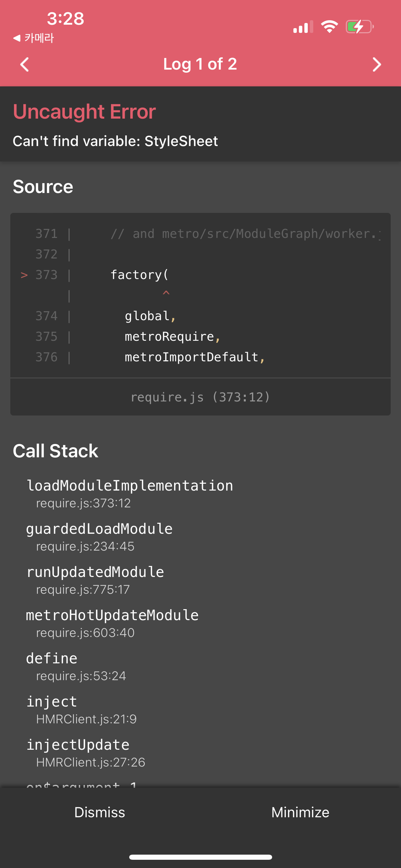401x868 pixels.
Task: Tap the cellular signal bars icon
Action: click(x=303, y=27)
